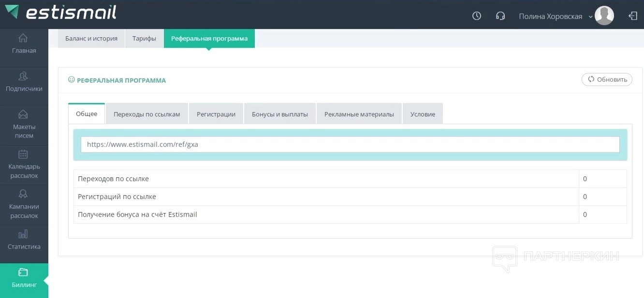644x298 pixels.
Task: Open the headset support icon
Action: (500, 16)
